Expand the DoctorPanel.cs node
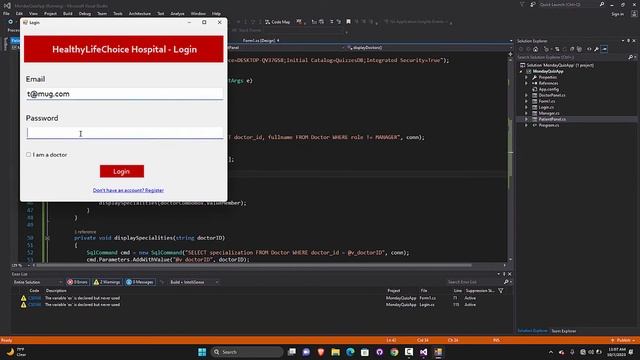 click(527, 95)
